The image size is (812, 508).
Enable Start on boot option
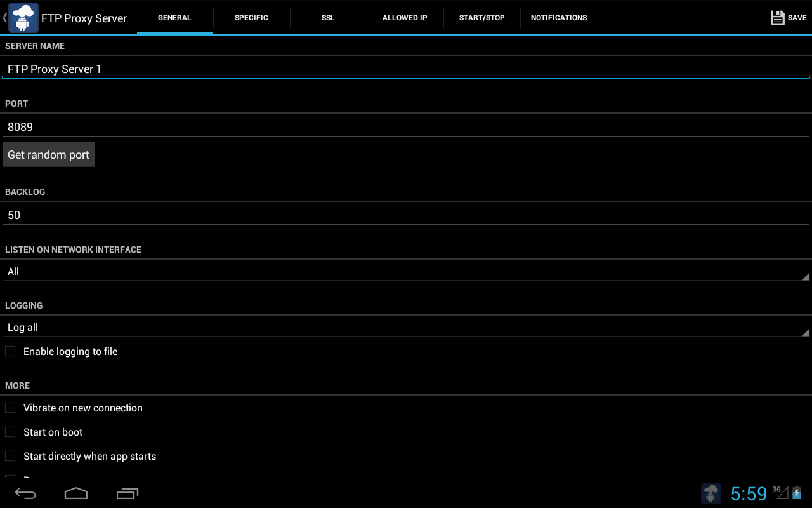tap(10, 432)
